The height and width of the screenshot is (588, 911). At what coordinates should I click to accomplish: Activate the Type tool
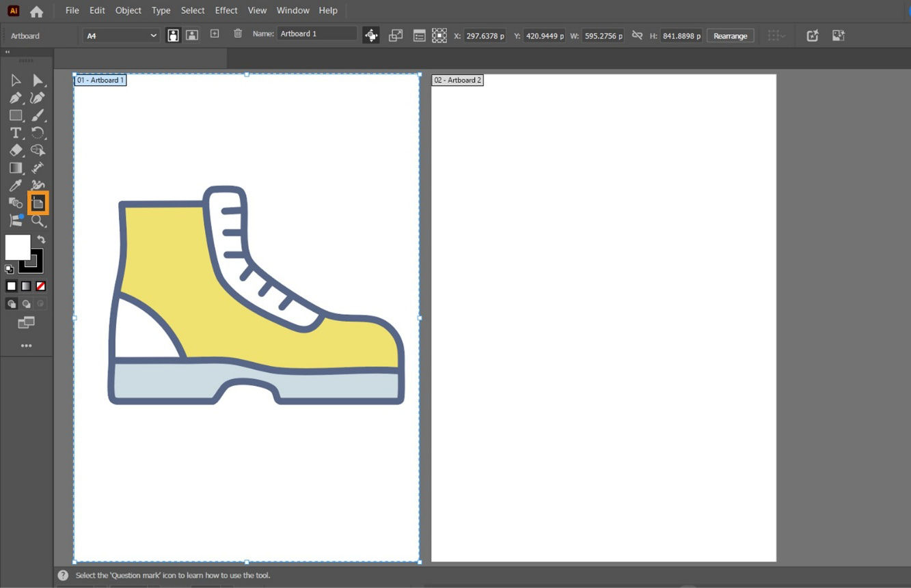tap(16, 132)
